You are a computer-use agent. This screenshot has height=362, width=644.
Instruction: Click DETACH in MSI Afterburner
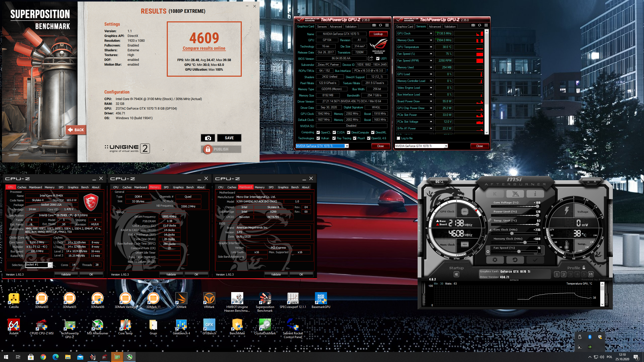[514, 280]
